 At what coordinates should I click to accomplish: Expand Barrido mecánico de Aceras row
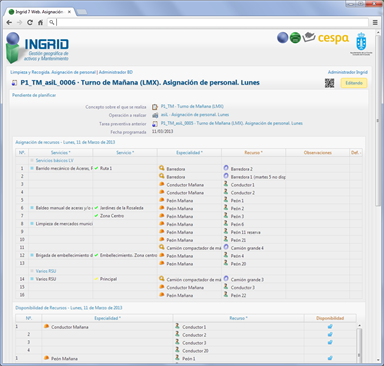32,168
